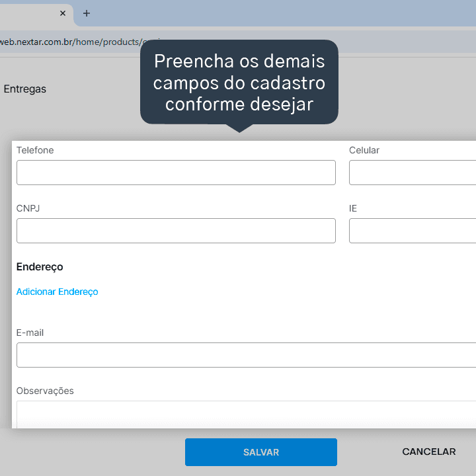This screenshot has height=476, width=476.
Task: Focus the E-mail input field
Action: [x=246, y=355]
